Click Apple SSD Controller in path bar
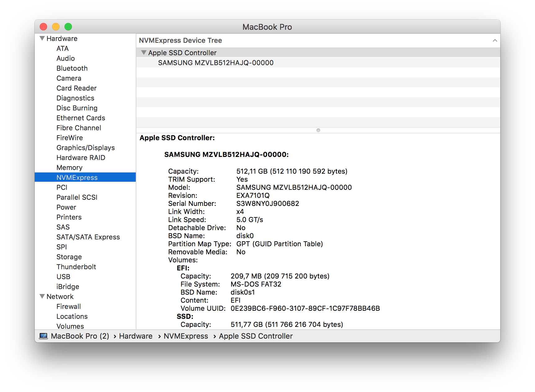Image resolution: width=535 pixels, height=392 pixels. coord(256,336)
